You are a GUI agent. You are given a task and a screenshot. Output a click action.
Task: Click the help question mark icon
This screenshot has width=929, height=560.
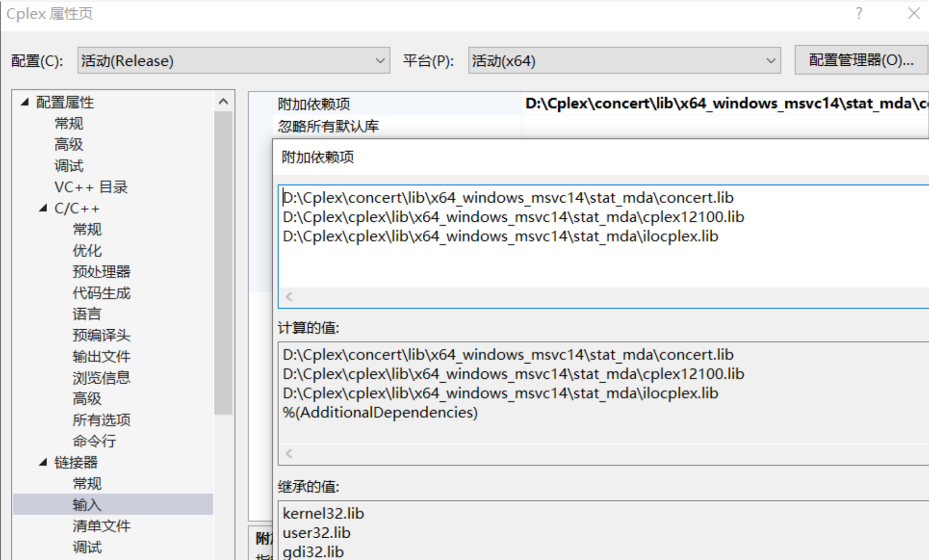859,13
